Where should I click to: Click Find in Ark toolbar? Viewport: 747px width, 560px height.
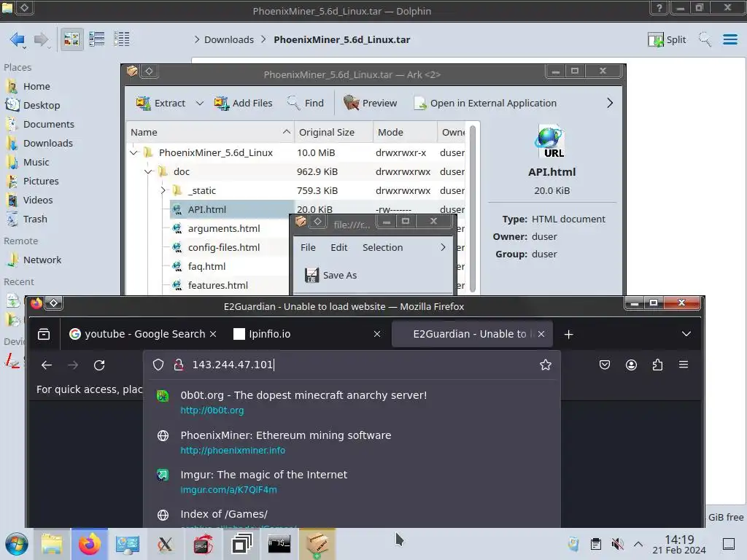pos(306,103)
